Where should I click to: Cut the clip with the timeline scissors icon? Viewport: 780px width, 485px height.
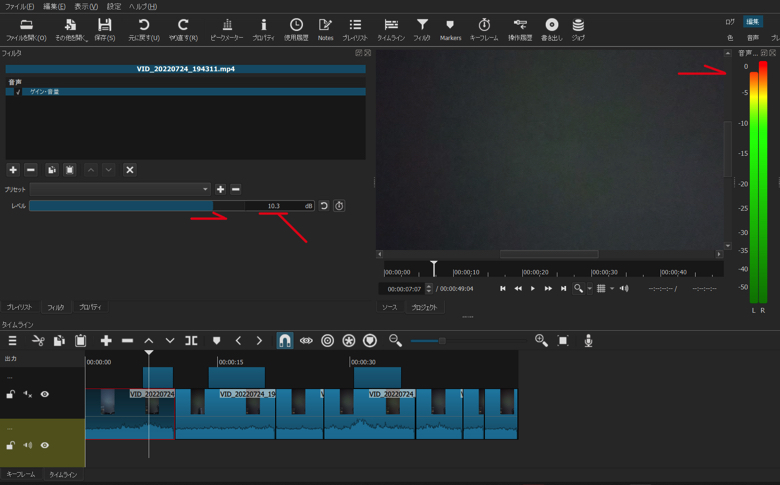coord(38,341)
